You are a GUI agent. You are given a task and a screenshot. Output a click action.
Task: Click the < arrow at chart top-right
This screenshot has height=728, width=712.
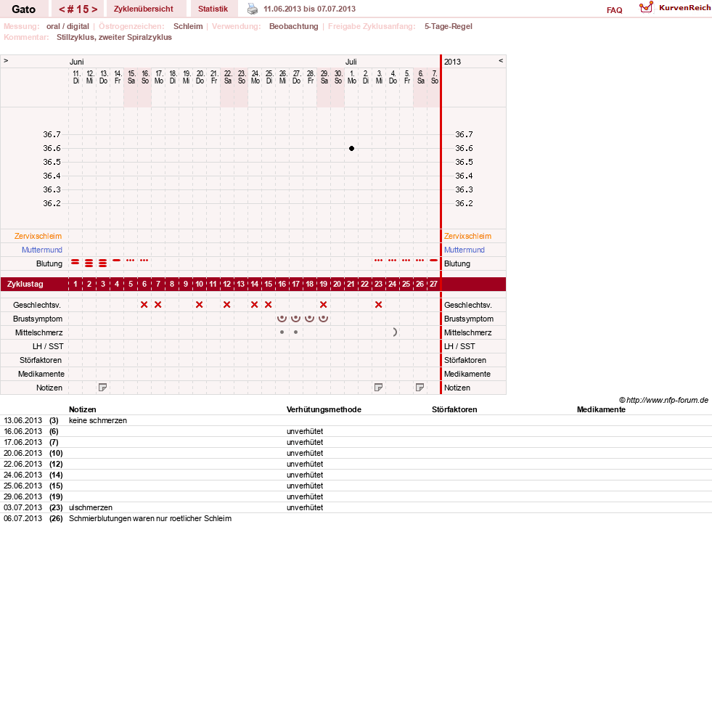501,61
